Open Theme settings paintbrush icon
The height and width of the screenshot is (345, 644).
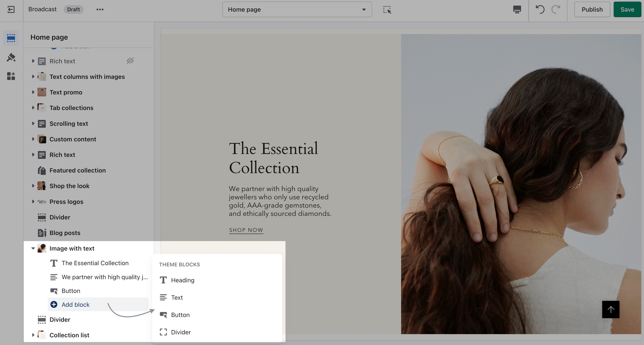[11, 57]
